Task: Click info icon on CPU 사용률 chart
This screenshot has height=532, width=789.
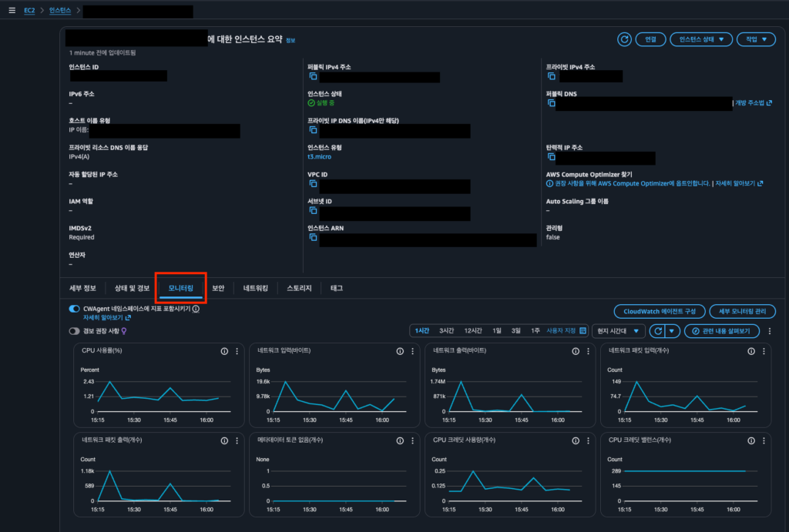Action: click(224, 351)
